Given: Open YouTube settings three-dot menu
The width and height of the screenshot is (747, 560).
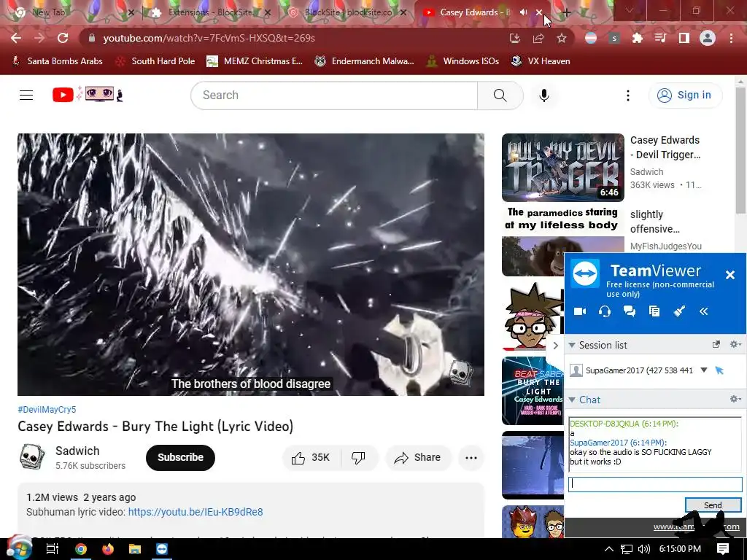Looking at the screenshot, I should coord(628,96).
